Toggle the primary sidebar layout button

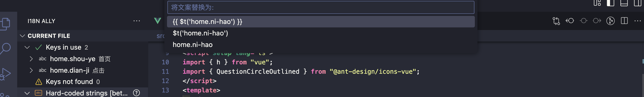(x=611, y=3)
